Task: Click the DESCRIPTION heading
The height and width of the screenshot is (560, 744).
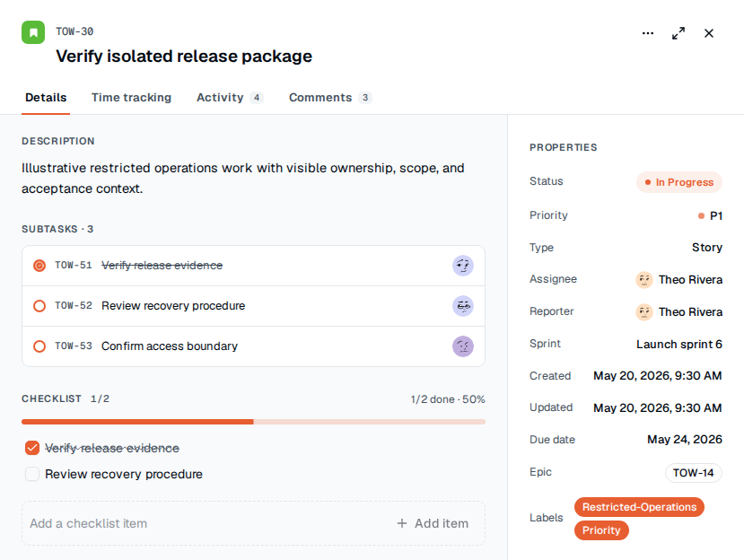Action: point(58,141)
